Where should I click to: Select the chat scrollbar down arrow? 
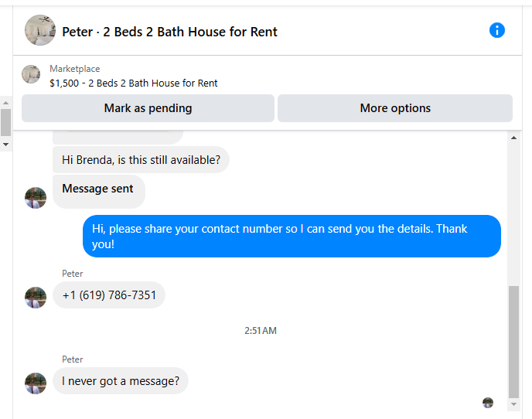[513, 404]
